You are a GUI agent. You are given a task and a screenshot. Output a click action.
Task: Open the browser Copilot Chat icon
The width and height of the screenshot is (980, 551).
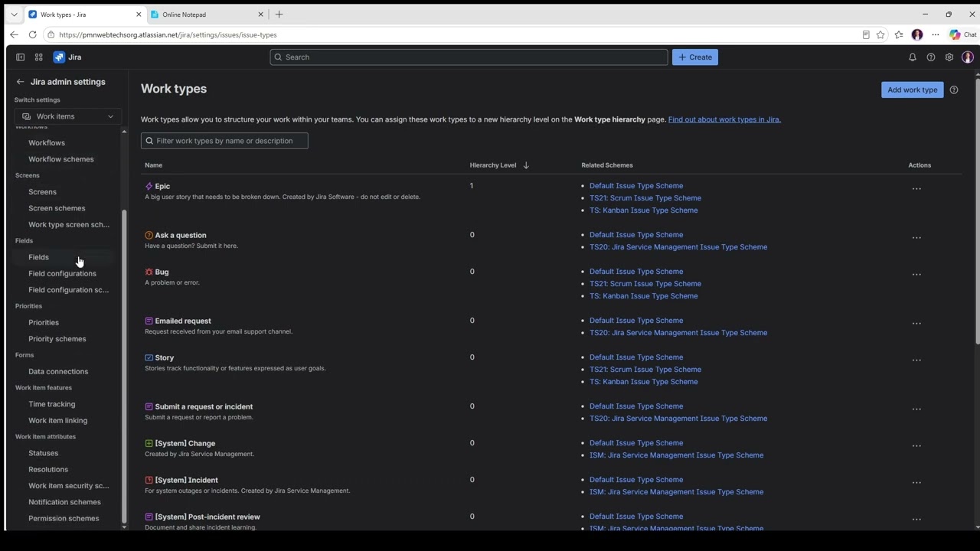pyautogui.click(x=962, y=34)
